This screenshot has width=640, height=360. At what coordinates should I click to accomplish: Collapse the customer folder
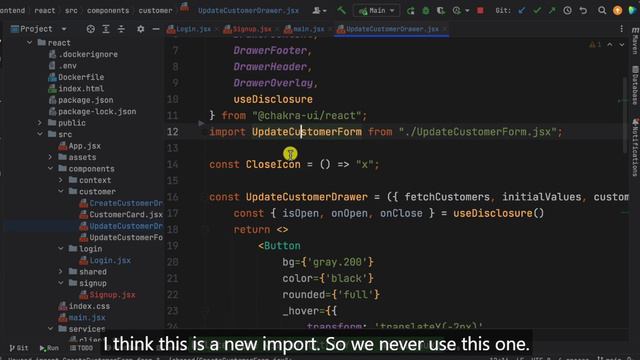[x=61, y=191]
